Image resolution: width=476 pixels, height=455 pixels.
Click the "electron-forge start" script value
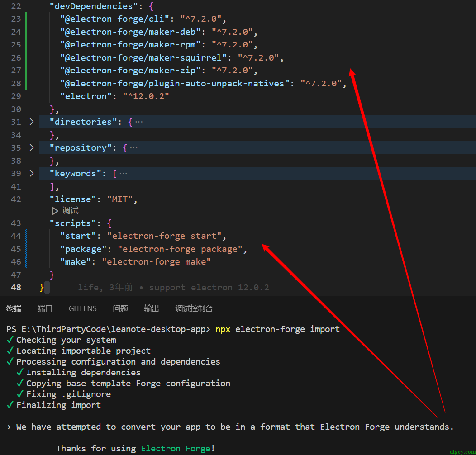pos(164,236)
